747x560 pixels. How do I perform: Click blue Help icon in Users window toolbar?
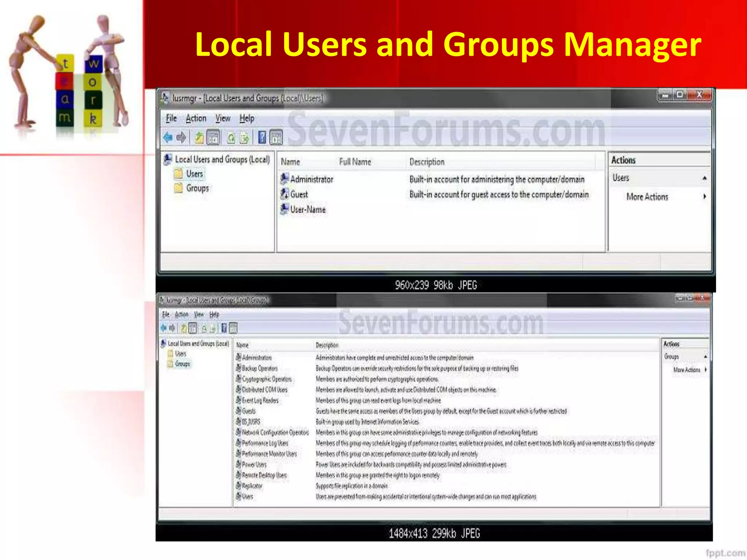click(262, 137)
